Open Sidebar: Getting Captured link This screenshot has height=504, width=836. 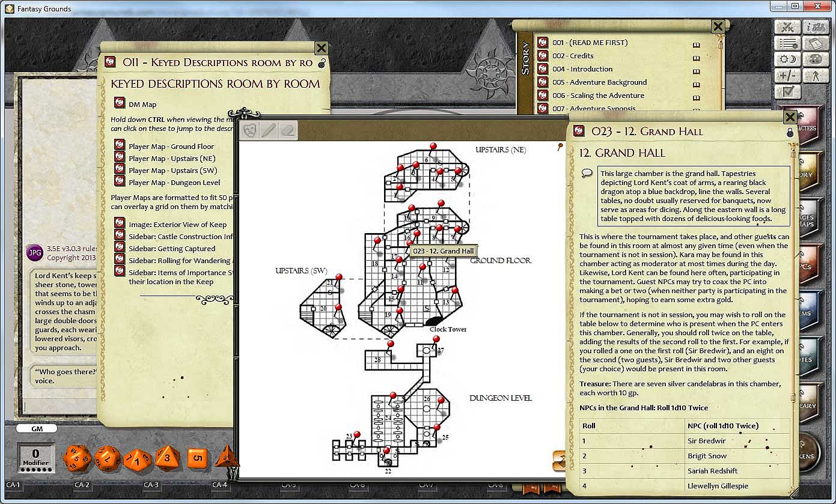pos(172,249)
